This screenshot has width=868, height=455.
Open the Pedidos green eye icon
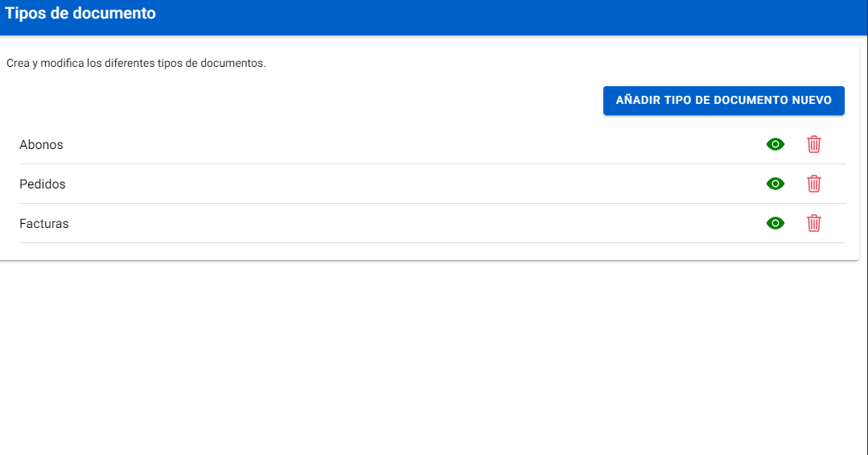tap(775, 184)
